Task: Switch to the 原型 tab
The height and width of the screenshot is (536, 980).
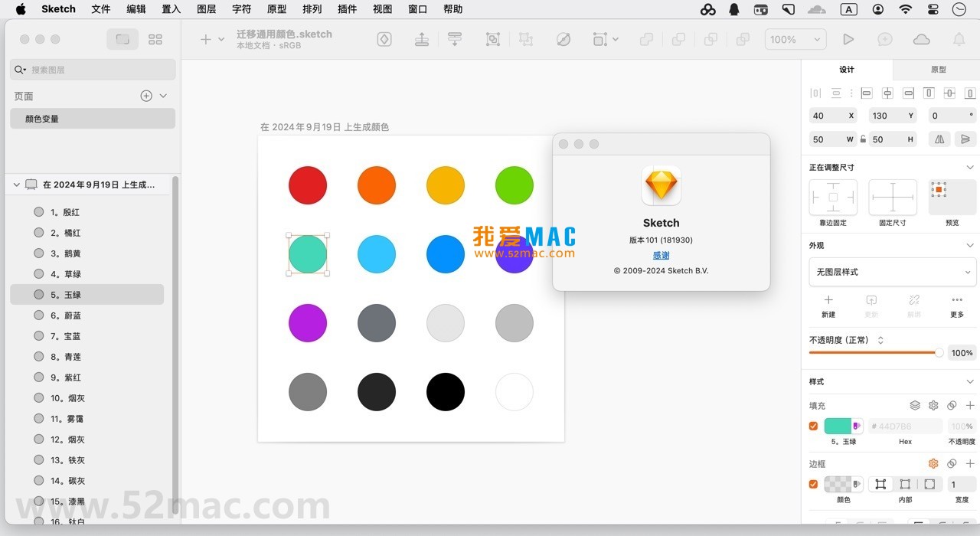Action: [937, 69]
